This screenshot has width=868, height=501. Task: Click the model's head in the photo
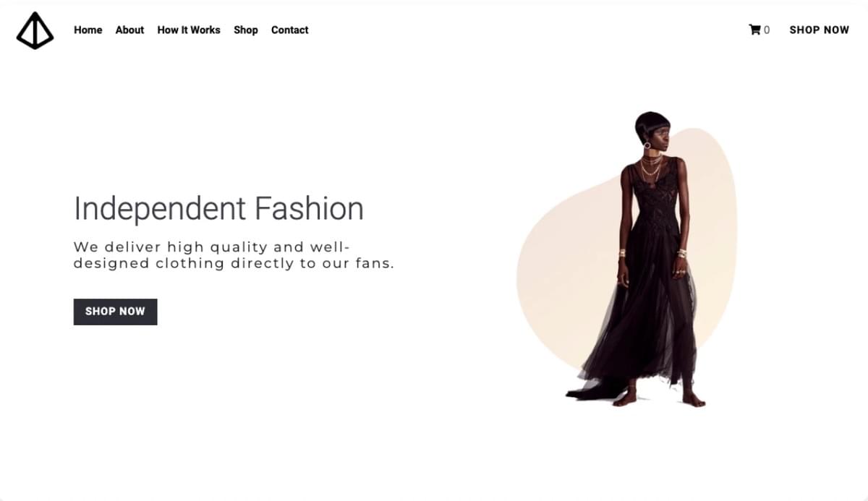[650, 129]
